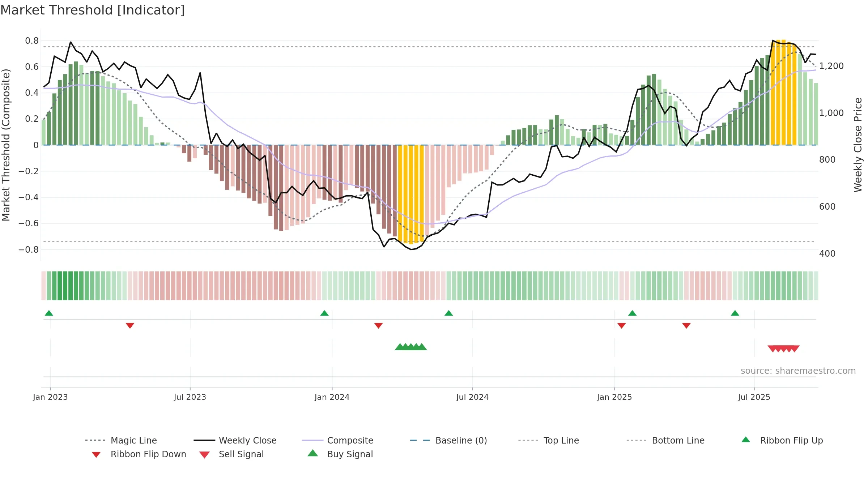Image resolution: width=868 pixels, height=488 pixels.
Task: Toggle the Ribbon Flip Up legend entry
Action: point(782,440)
